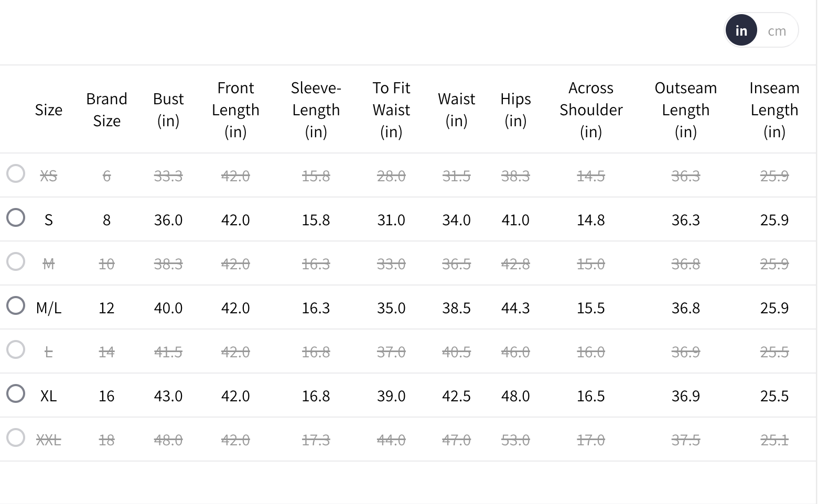Image resolution: width=818 pixels, height=504 pixels.
Task: Click the unavailable M size radio button
Action: point(16,261)
